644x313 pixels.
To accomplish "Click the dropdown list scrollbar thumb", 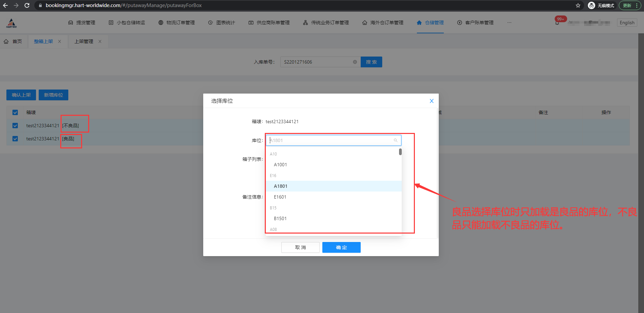I will [x=400, y=152].
